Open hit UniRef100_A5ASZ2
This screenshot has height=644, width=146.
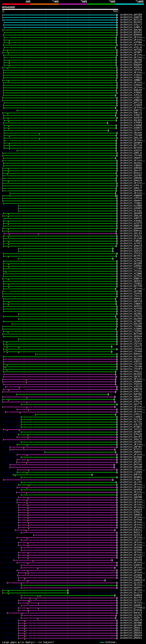tap(131, 397)
